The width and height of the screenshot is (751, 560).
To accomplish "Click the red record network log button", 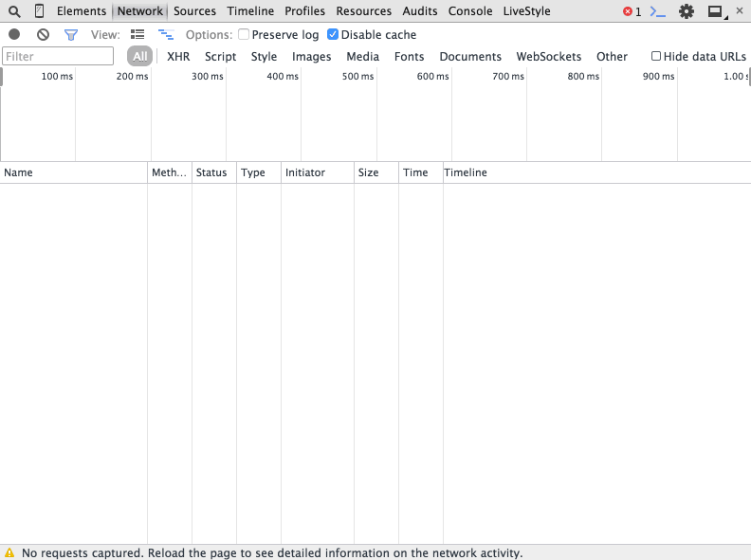I will [14, 34].
